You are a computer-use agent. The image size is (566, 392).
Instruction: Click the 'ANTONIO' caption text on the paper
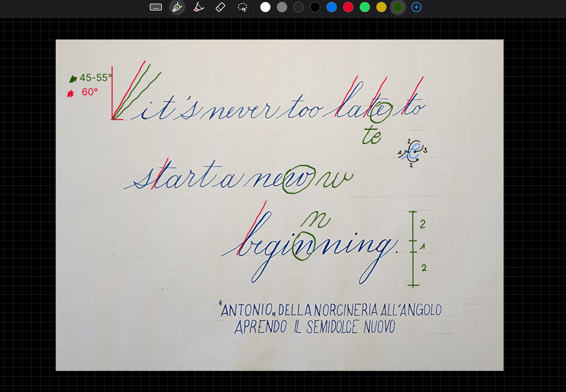pyautogui.click(x=246, y=310)
